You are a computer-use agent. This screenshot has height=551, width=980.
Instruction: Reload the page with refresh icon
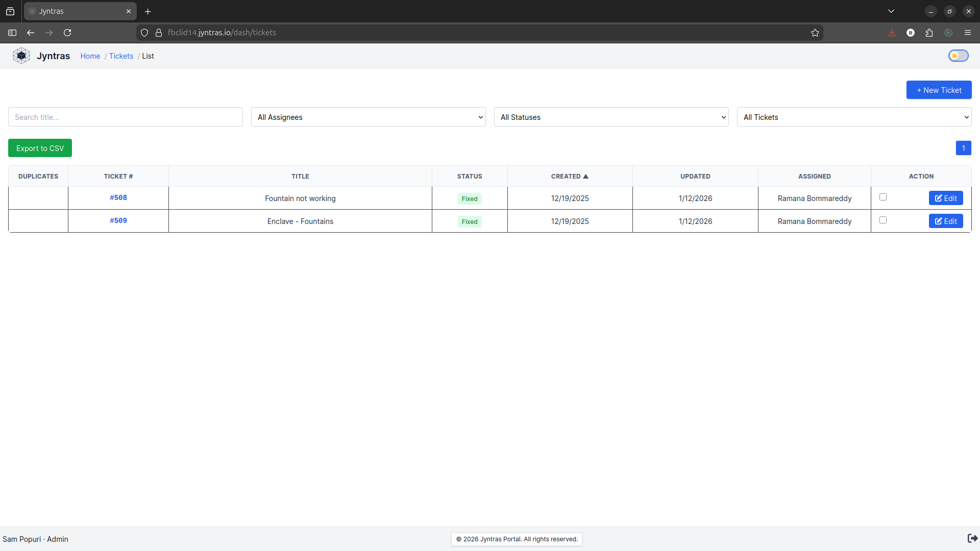(x=67, y=33)
